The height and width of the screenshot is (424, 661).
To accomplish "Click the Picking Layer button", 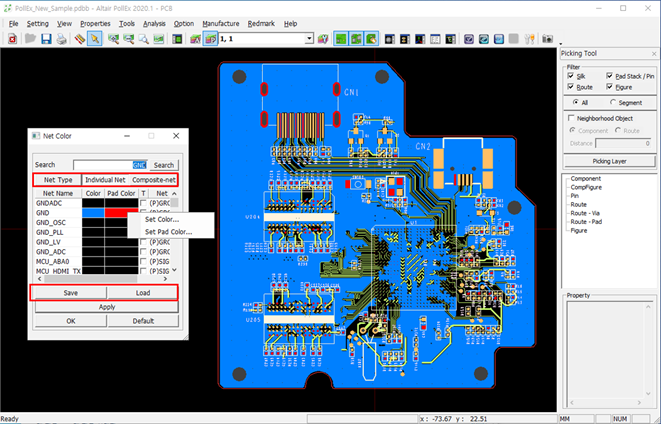I will tap(608, 160).
